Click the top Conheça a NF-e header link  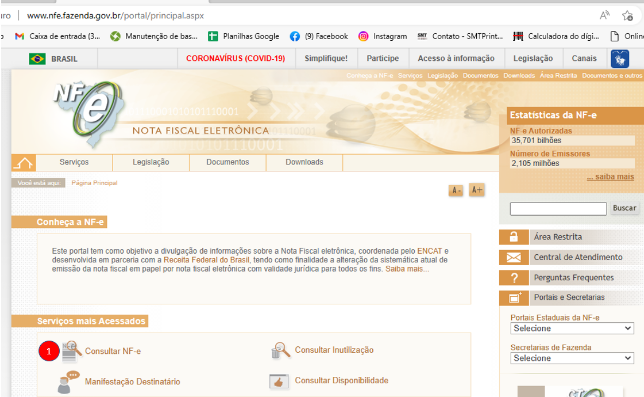[370, 76]
